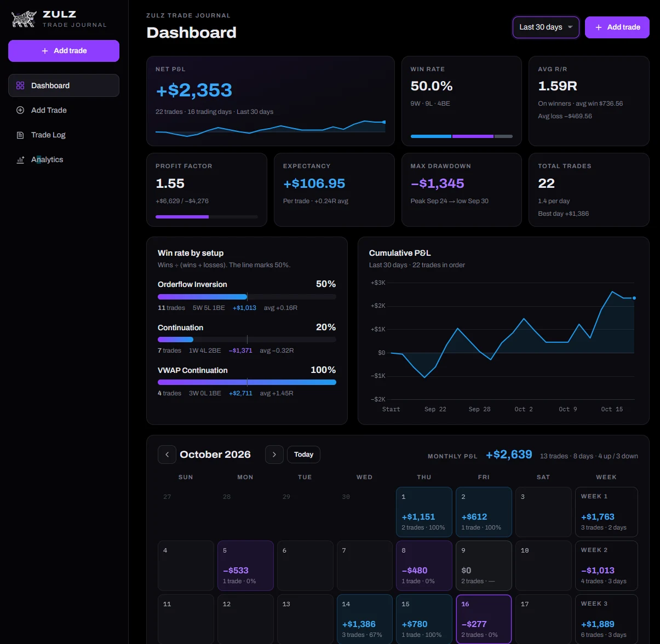Select empty October 12 calendar day

point(245,619)
